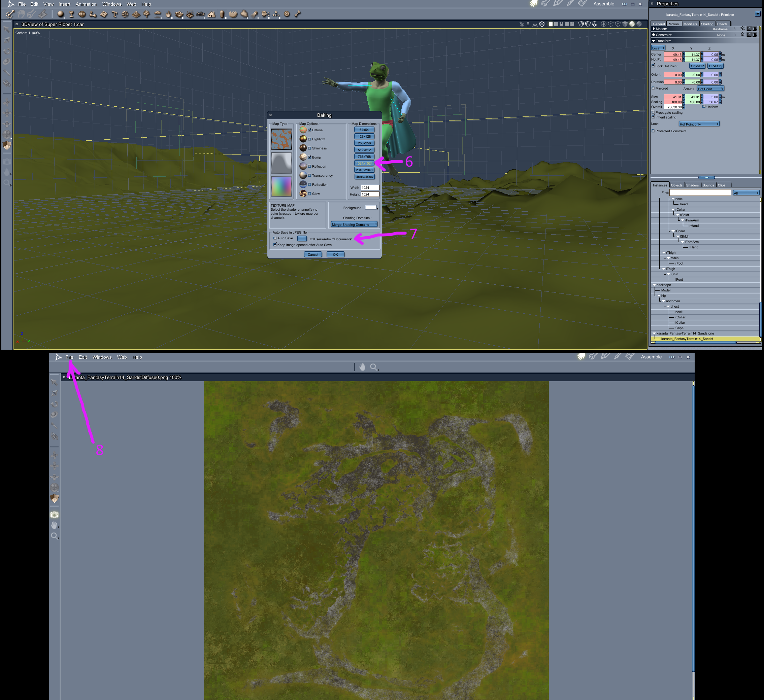Click the Text tool icon
This screenshot has width=764, height=700.
114,14
